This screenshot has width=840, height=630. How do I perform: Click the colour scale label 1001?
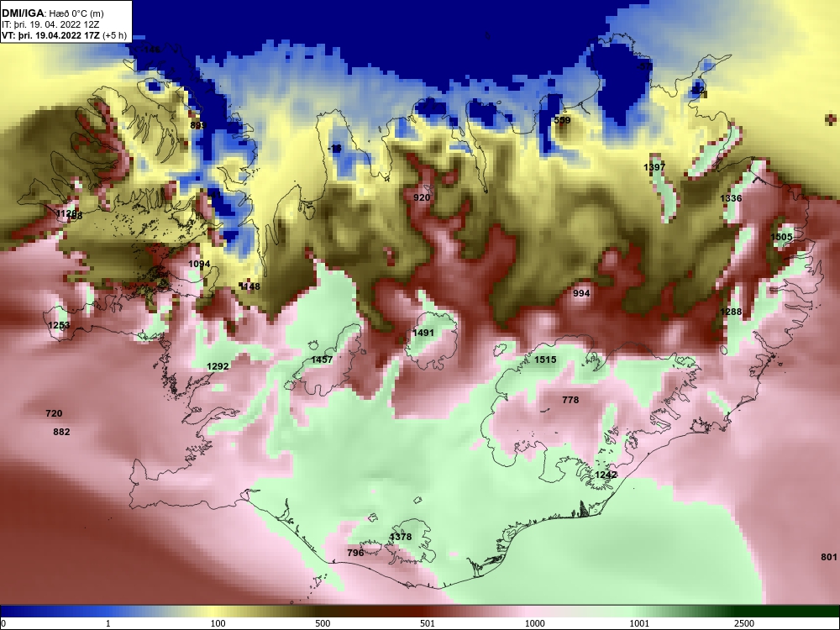coord(639,623)
